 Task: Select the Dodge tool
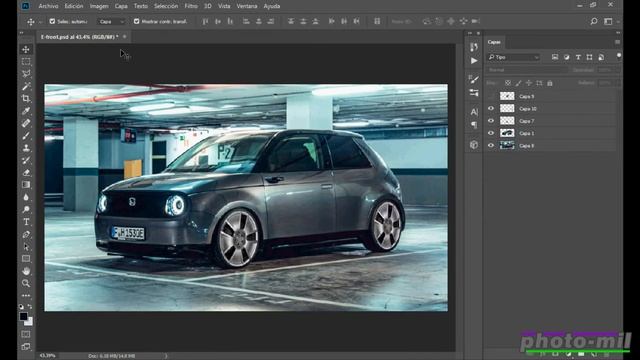[x=26, y=209]
